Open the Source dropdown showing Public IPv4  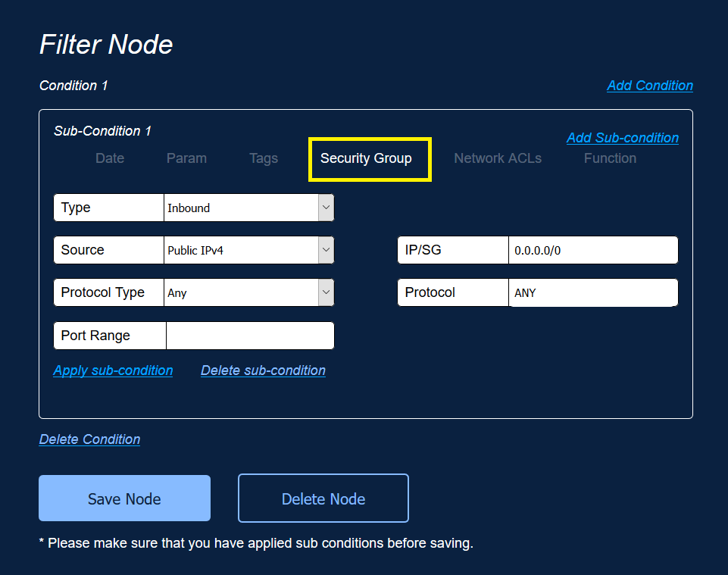point(249,250)
